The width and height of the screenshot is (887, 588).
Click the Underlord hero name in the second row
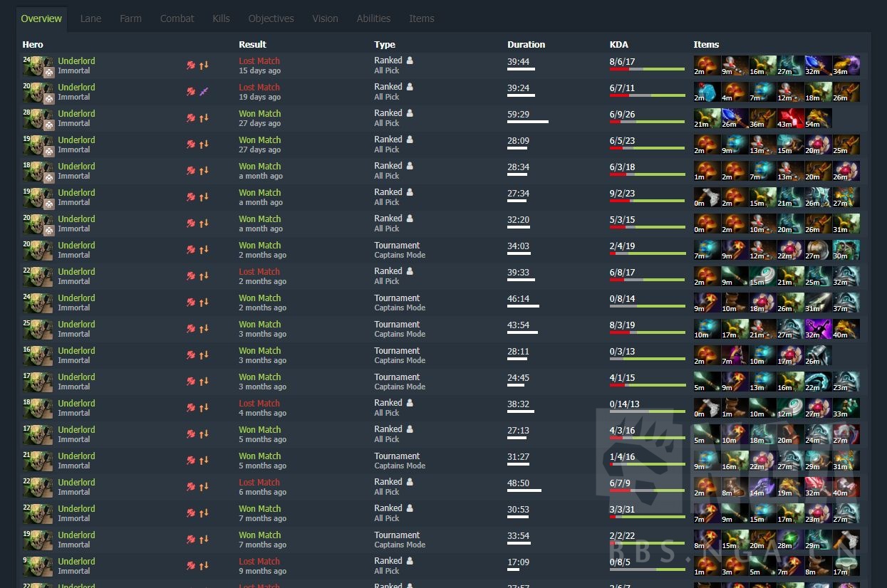pos(76,88)
